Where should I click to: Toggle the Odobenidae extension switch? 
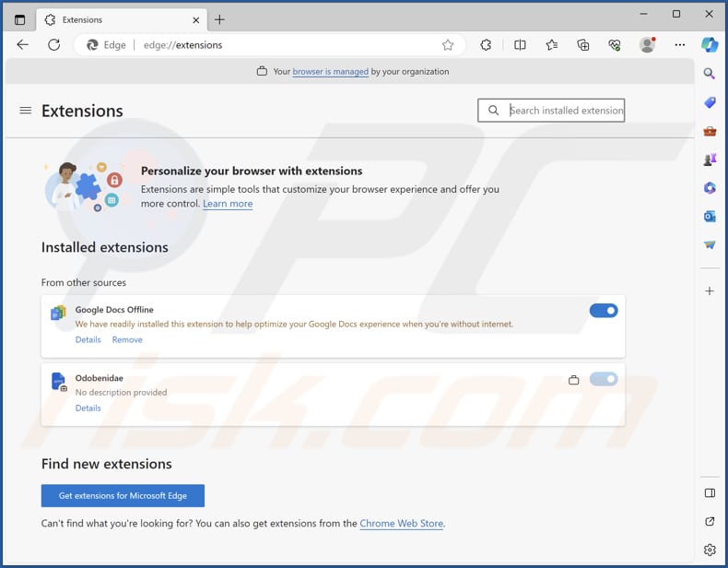(604, 379)
